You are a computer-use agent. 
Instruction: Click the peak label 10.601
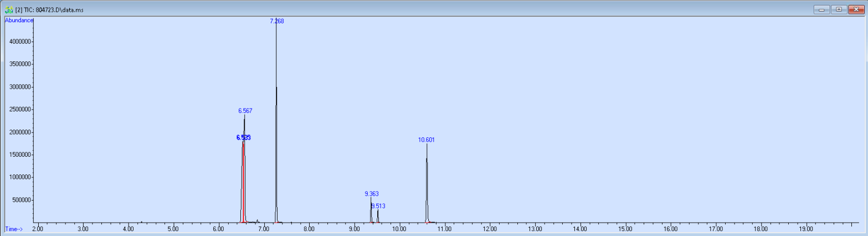coord(427,140)
